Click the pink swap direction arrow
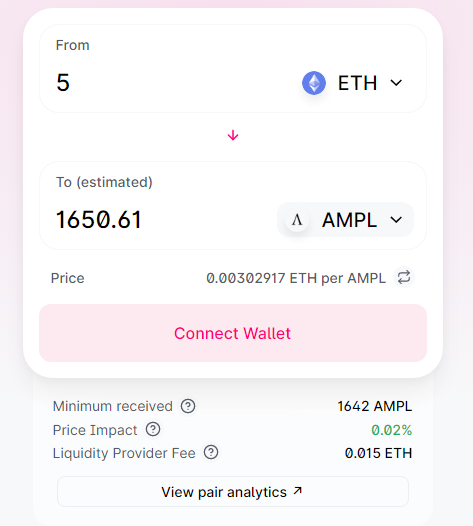Viewport: 473px width, 526px height. pos(233,136)
